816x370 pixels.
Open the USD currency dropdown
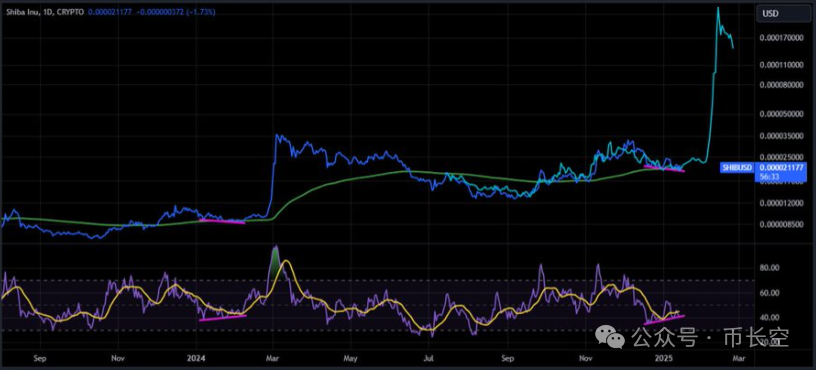[x=784, y=14]
